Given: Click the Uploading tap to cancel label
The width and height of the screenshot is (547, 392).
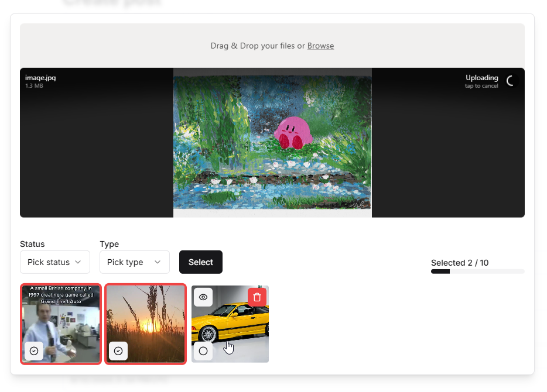Looking at the screenshot, I should pyautogui.click(x=481, y=81).
